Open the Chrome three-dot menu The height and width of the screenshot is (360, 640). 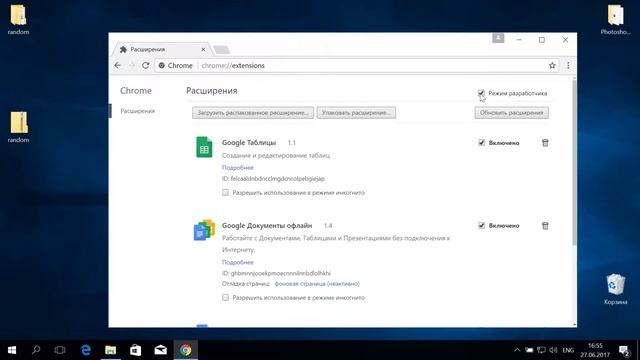click(x=568, y=65)
